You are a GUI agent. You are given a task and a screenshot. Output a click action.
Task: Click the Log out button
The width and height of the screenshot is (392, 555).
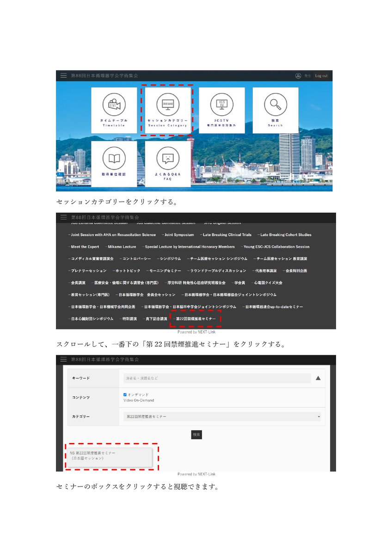click(x=321, y=76)
